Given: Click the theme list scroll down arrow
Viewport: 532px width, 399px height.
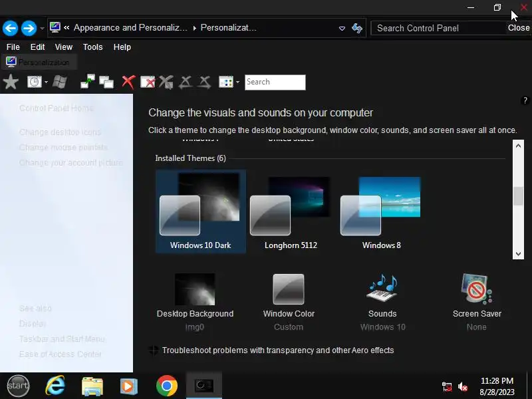Looking at the screenshot, I should tap(518, 253).
